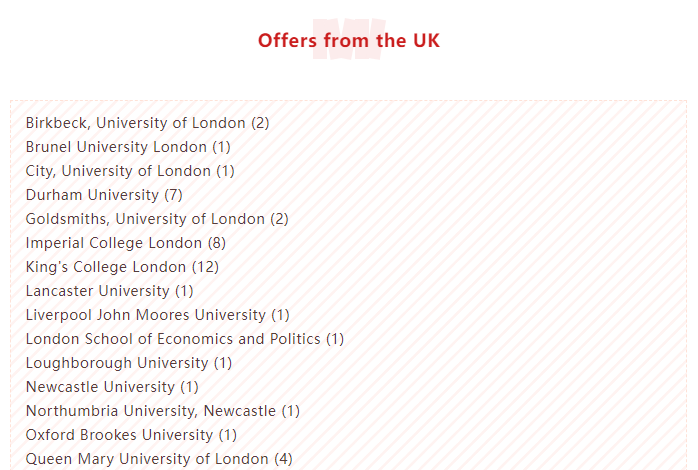Select King's College London (12) entry
Screen dimensions: 698x470
point(122,267)
